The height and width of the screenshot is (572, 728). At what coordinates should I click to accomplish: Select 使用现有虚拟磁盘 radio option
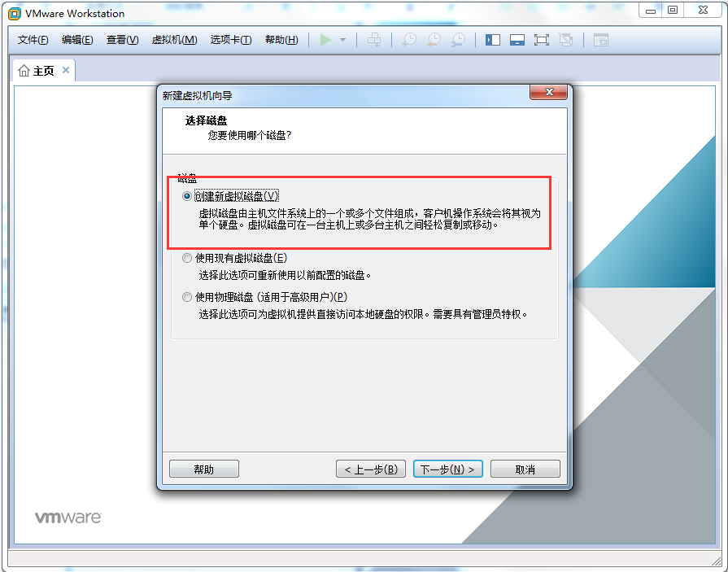pyautogui.click(x=188, y=258)
